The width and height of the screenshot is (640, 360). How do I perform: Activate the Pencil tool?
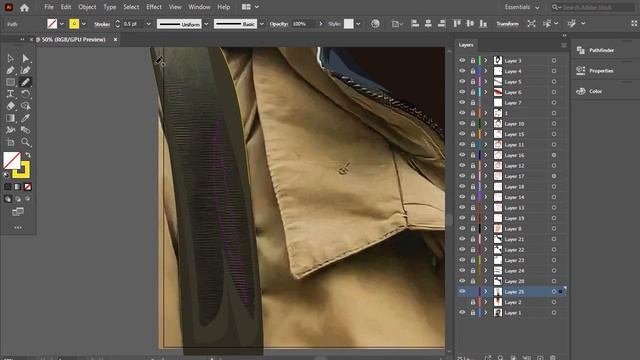coord(25,82)
